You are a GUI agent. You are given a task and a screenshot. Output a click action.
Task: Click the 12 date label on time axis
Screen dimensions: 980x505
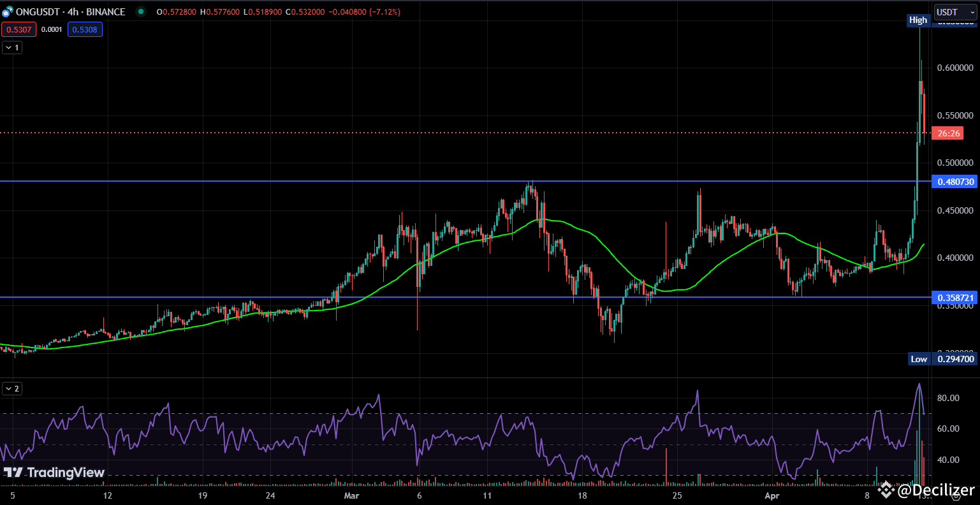click(107, 495)
